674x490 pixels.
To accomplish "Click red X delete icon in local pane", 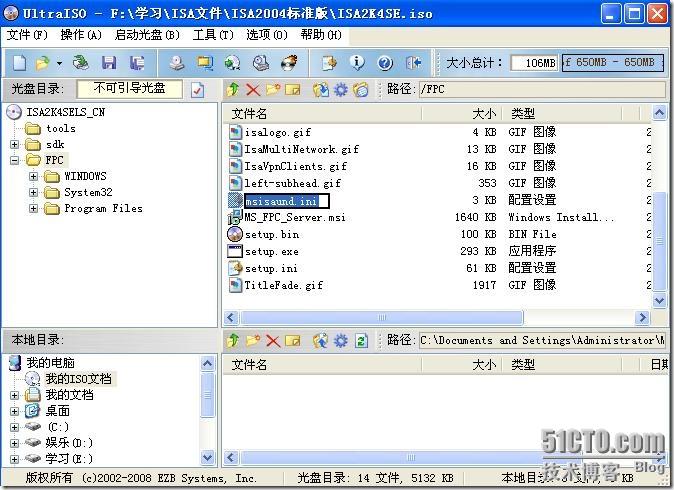I will (273, 341).
